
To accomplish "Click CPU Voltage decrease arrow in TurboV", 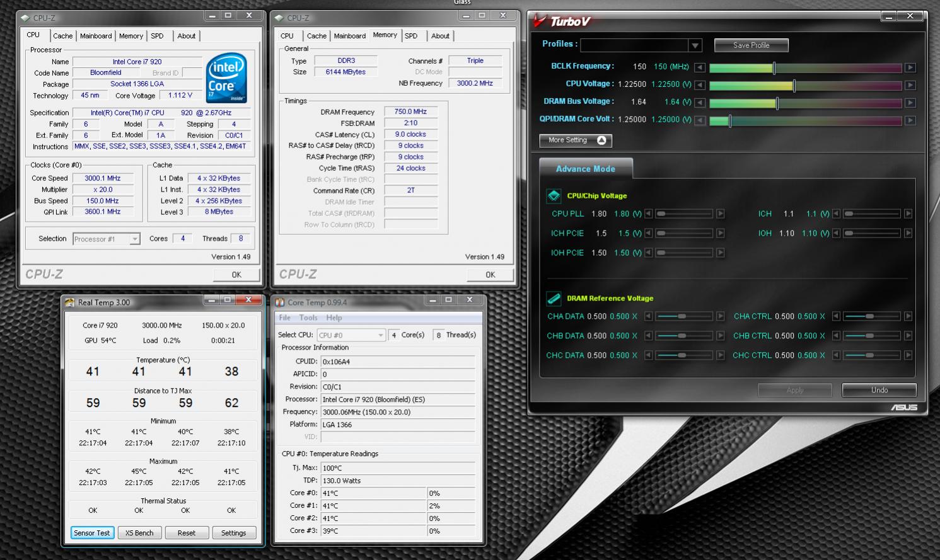I will coord(700,85).
